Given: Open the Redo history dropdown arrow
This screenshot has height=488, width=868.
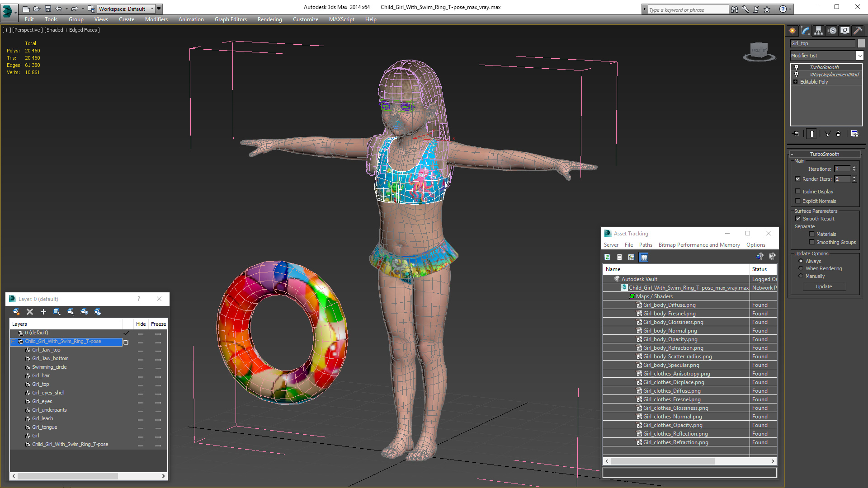Looking at the screenshot, I should [x=82, y=9].
